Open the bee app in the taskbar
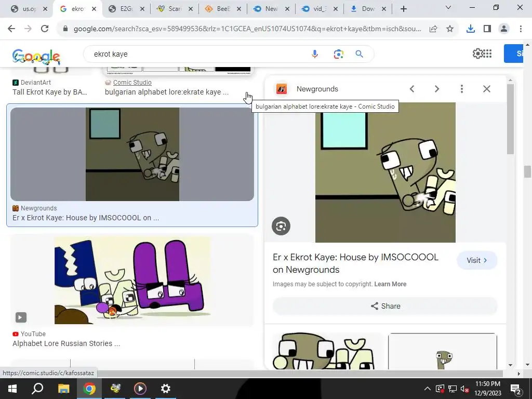The image size is (532, 399). pyautogui.click(x=115, y=389)
